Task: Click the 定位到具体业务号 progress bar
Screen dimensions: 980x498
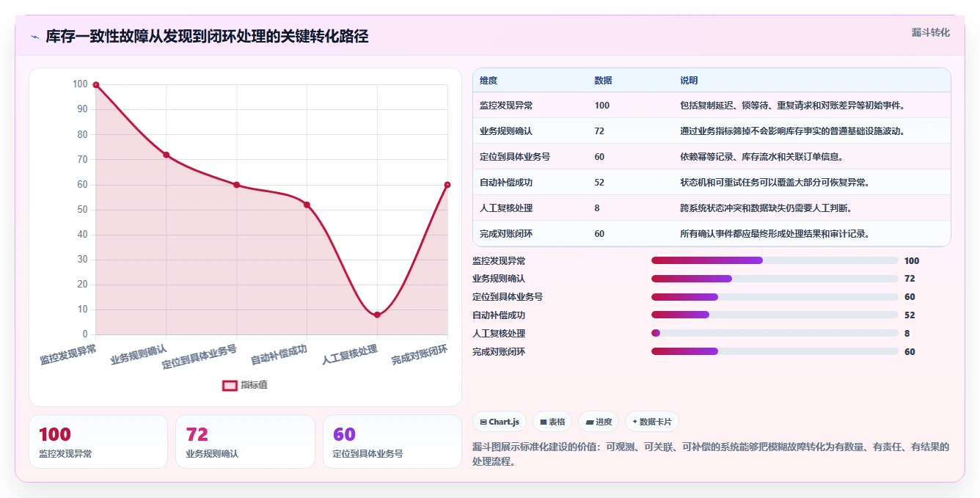Action: click(775, 297)
